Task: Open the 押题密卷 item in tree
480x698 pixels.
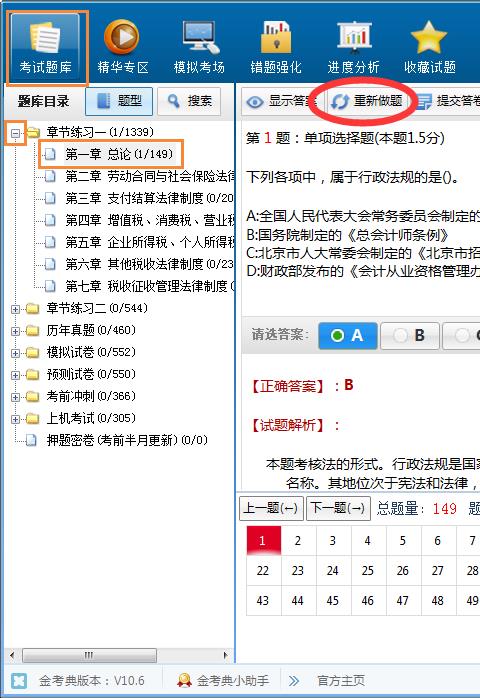Action: 127,441
